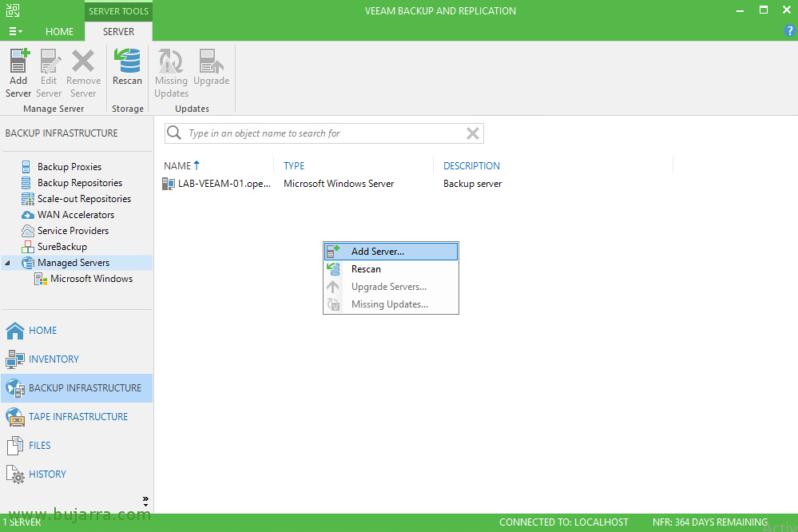Viewport: 798px width, 532px height.
Task: Open Service Providers in the tree
Action: click(x=73, y=231)
